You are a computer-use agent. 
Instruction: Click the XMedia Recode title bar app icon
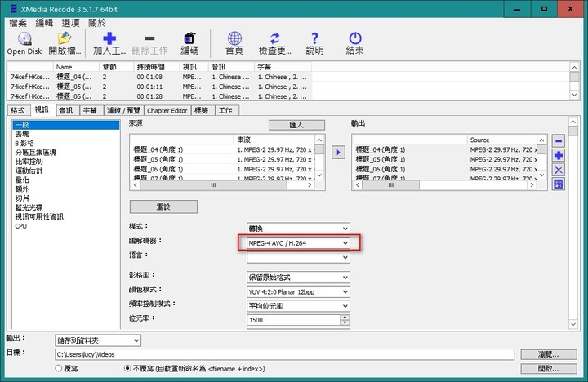pos(14,9)
